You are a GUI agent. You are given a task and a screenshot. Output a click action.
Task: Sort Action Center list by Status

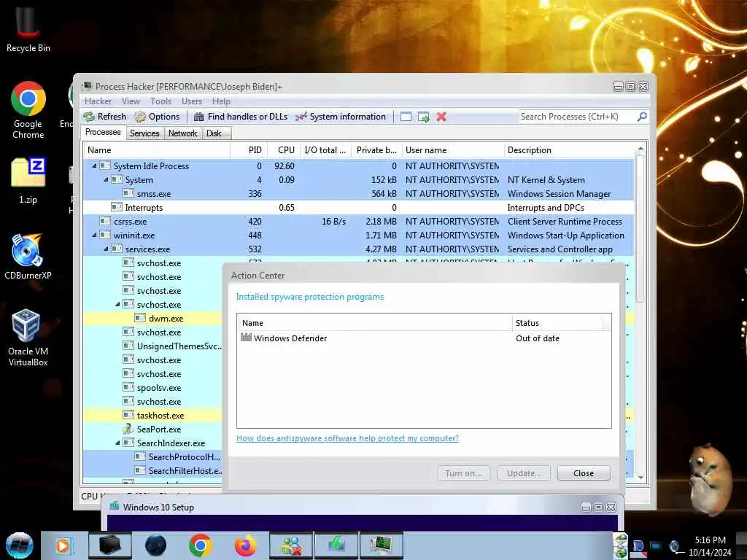tap(557, 323)
